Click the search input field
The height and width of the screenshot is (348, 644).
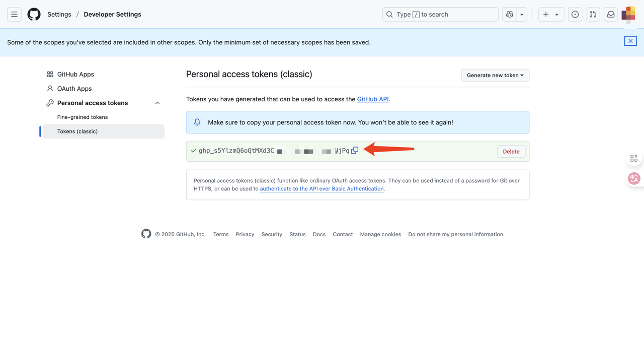[x=440, y=15]
